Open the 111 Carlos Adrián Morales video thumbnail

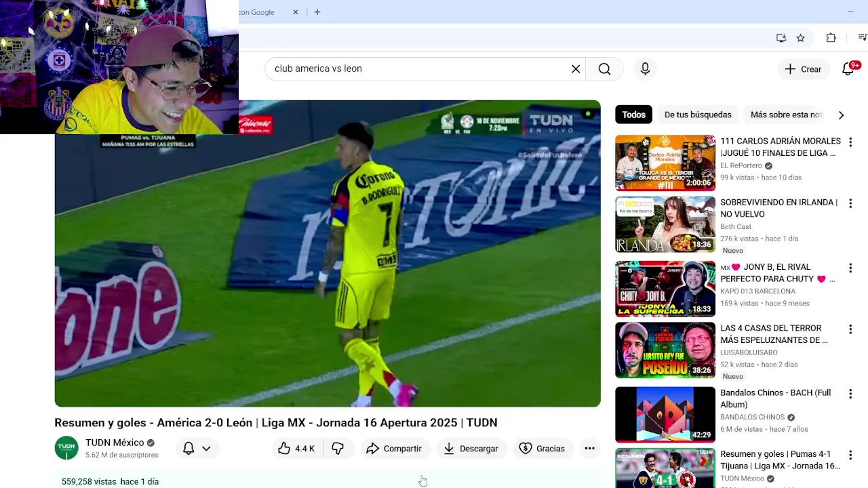[x=665, y=163]
